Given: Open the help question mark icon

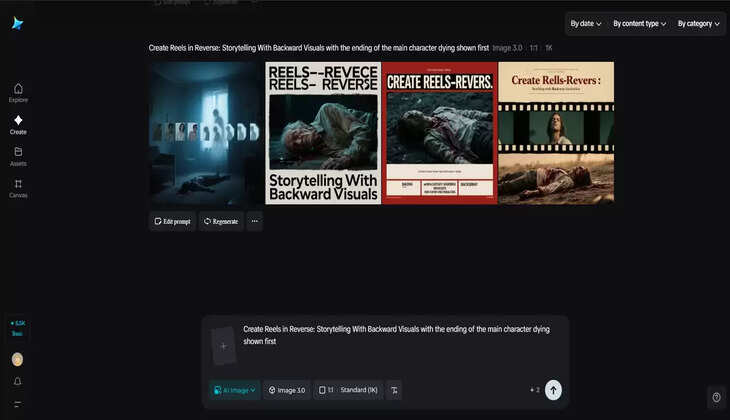Looking at the screenshot, I should [x=716, y=397].
